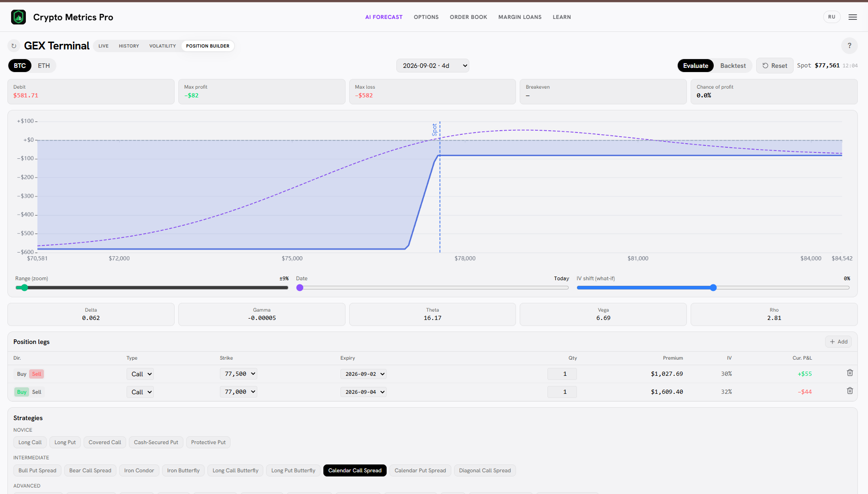
Task: Open Margin Loans in the top navigation
Action: [520, 17]
